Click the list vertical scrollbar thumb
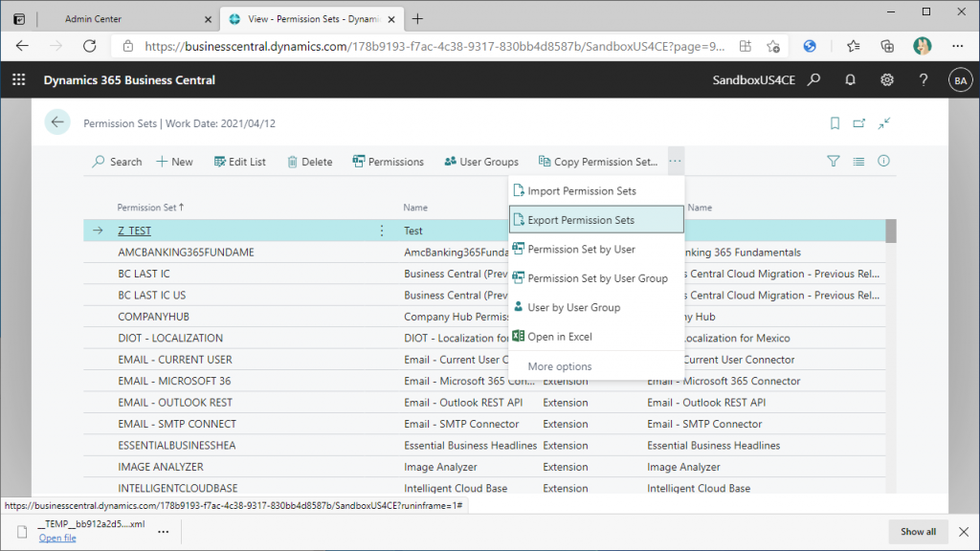This screenshot has width=980, height=551. [x=891, y=231]
